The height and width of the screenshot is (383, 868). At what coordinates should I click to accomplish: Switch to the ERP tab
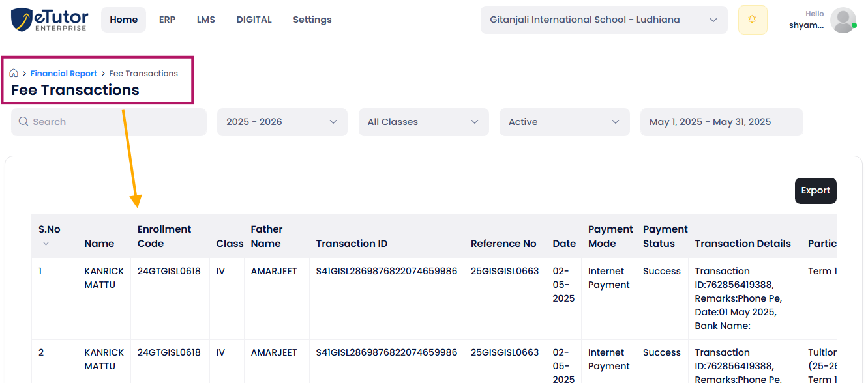coord(167,20)
